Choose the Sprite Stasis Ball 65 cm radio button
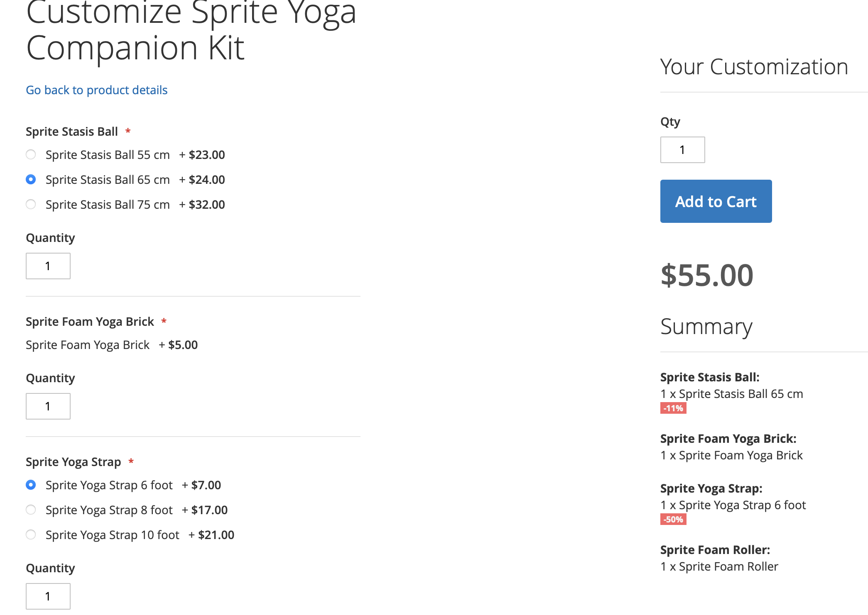Image resolution: width=868 pixels, height=615 pixels. (x=31, y=180)
